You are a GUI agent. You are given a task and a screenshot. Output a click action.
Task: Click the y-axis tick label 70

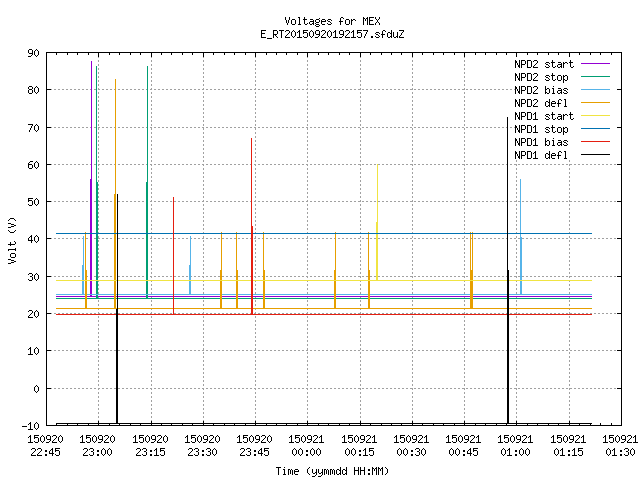click(33, 128)
